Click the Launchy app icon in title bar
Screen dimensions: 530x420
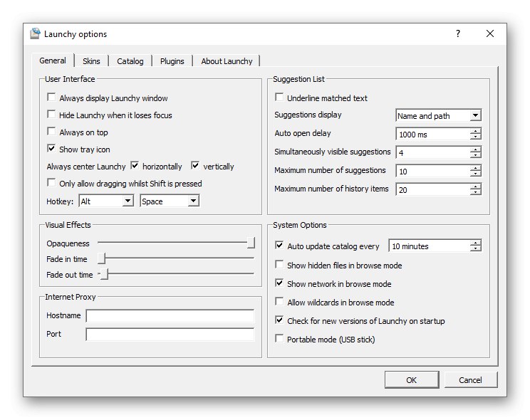click(x=35, y=33)
